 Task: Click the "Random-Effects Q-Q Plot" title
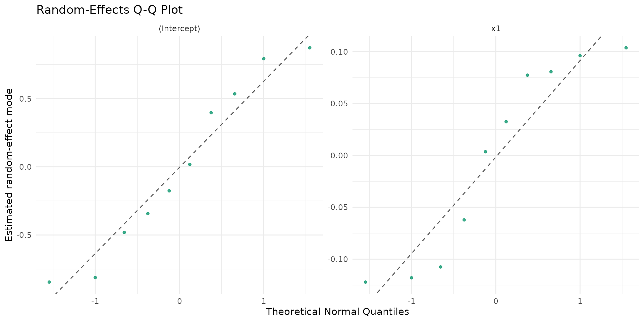click(109, 10)
